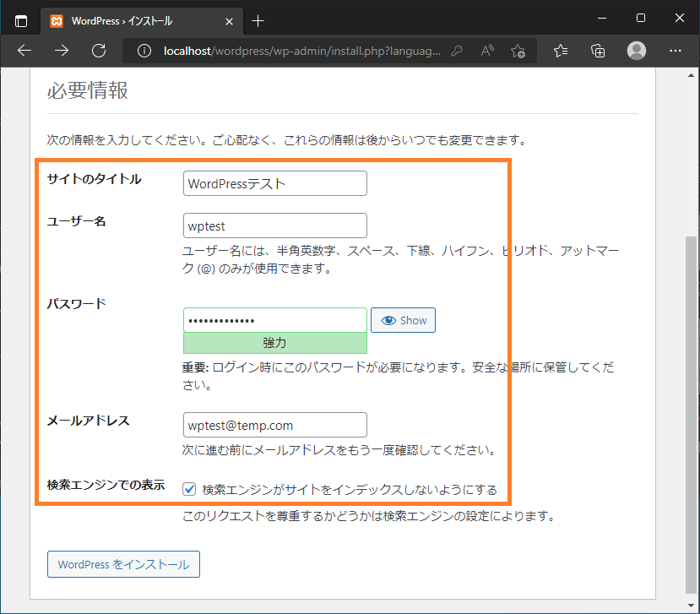Click the tab actions icon in title bar
Screen dimensions: 700x614
click(21, 21)
